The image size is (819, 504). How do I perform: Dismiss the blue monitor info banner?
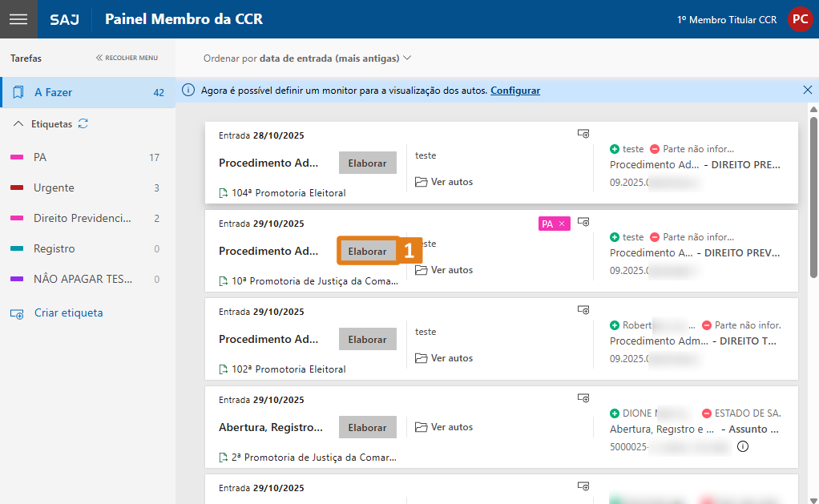click(x=807, y=91)
